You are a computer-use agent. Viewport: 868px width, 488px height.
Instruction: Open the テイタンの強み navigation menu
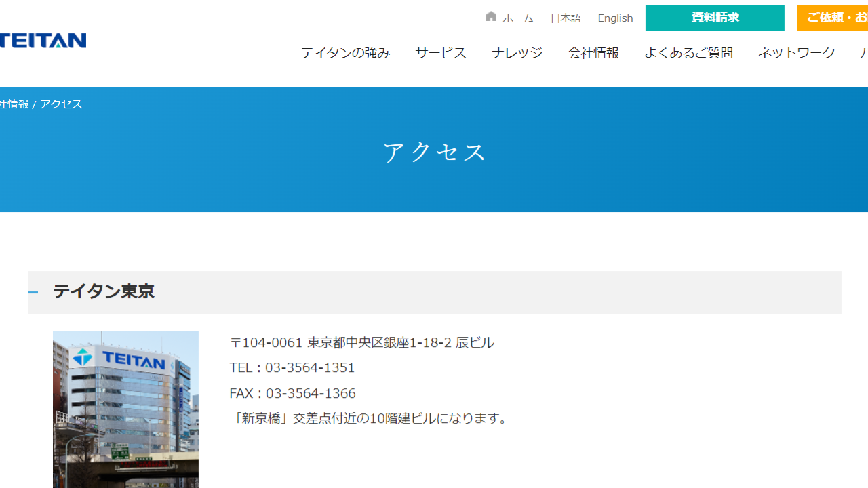(x=344, y=53)
